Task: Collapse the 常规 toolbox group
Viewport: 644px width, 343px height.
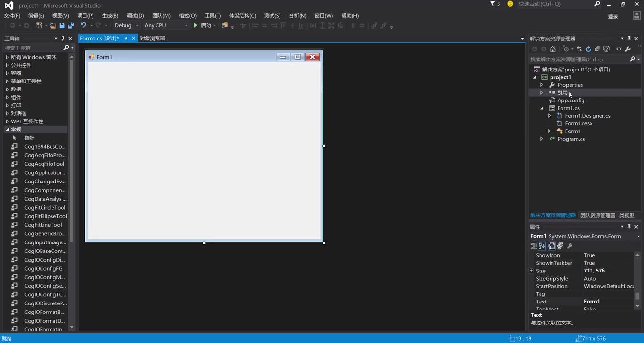Action: coord(7,130)
